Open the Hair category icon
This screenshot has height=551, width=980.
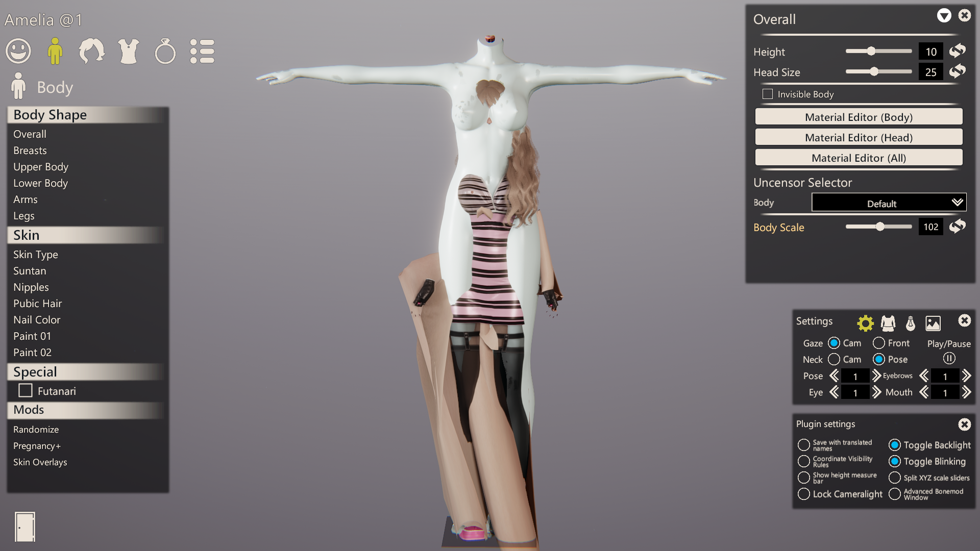click(92, 51)
